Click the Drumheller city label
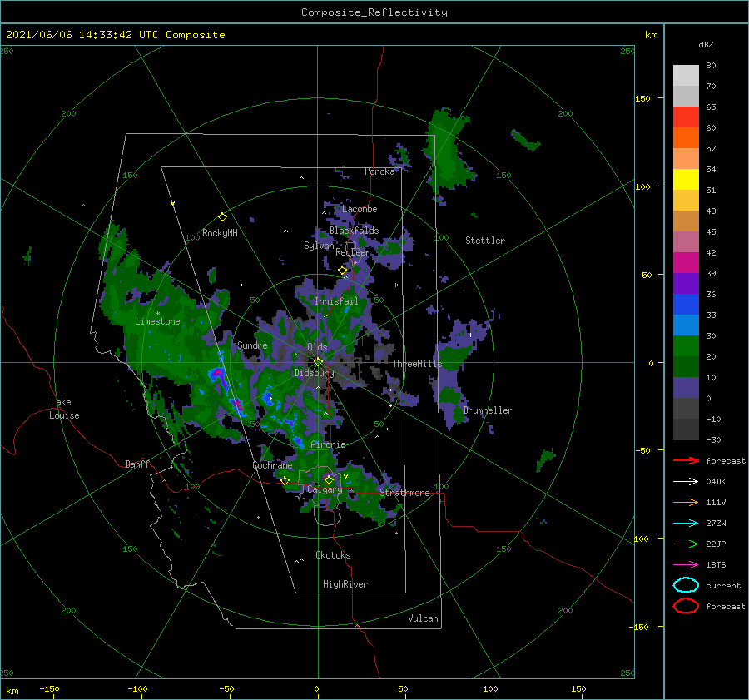Screen dimensions: 749x700 click(488, 410)
